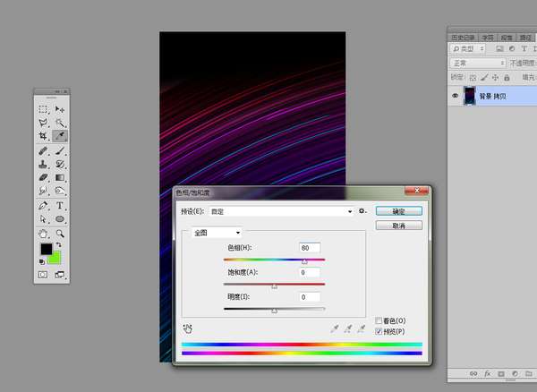Pick the first eyedropper in Hue/Saturation dialog
This screenshot has width=537, height=392.
pyautogui.click(x=335, y=328)
